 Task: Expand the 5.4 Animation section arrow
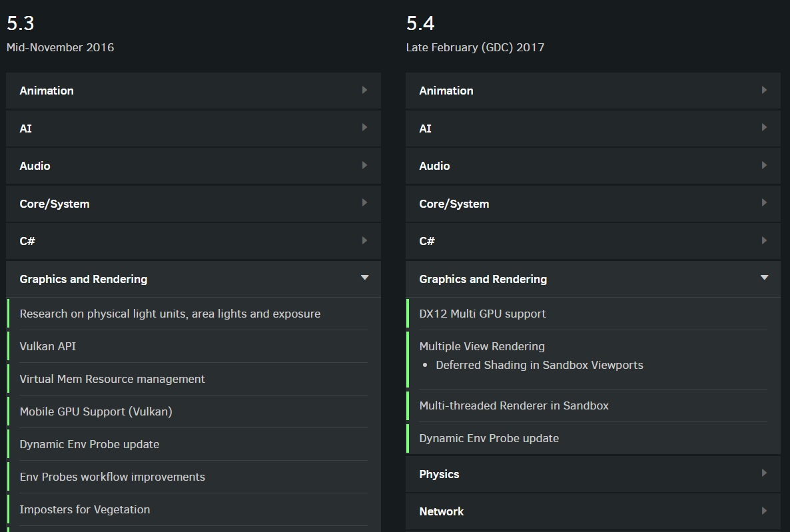(x=764, y=90)
